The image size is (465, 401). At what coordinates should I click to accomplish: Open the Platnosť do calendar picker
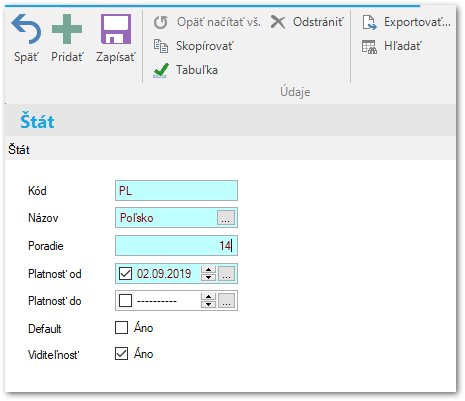point(226,301)
